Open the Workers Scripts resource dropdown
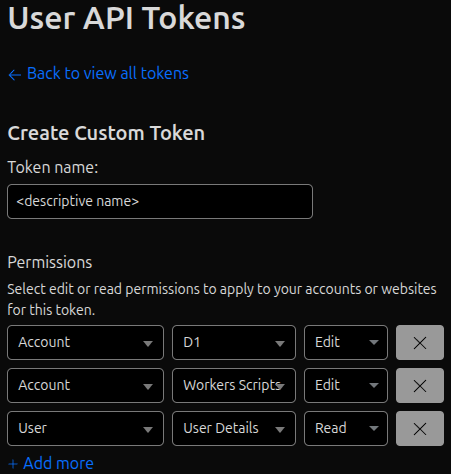Screen dimensions: 451x474 coord(234,385)
